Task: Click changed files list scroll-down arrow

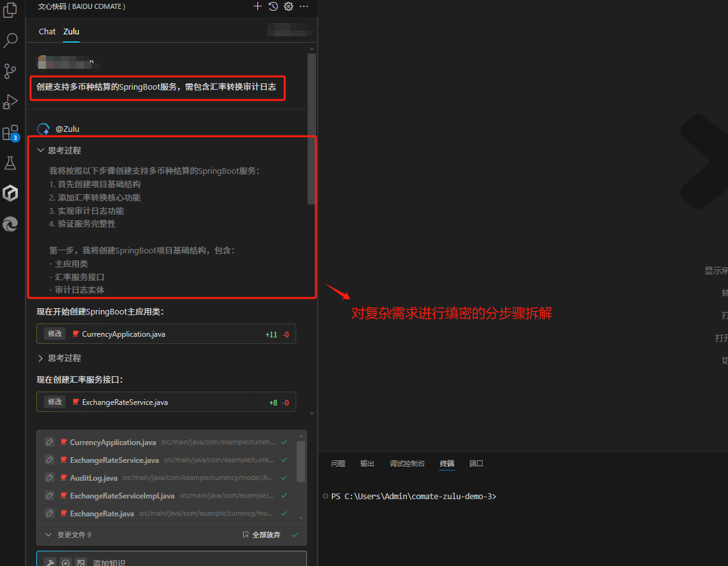Action: point(301,518)
